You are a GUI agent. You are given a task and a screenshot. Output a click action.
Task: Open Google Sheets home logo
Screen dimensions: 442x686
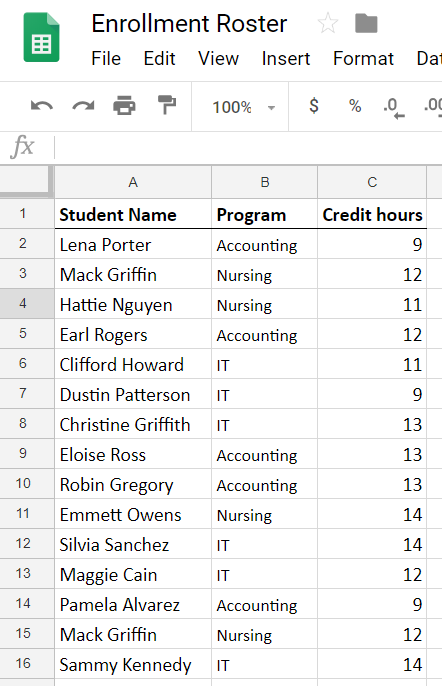42,37
